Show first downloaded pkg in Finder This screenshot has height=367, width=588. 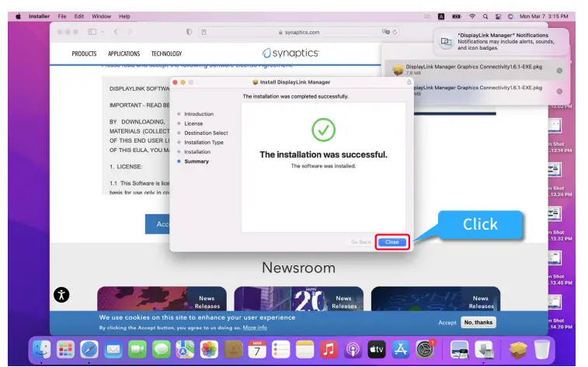[x=559, y=71]
